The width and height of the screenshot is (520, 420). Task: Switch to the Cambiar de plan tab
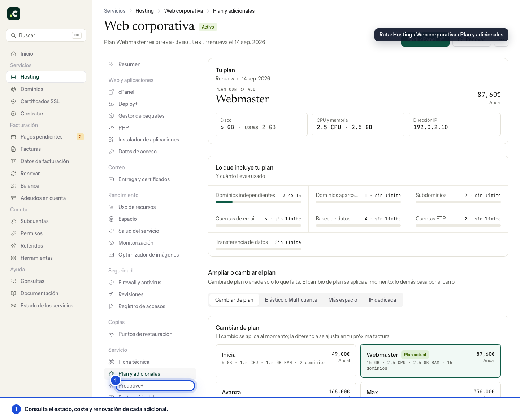pyautogui.click(x=234, y=300)
